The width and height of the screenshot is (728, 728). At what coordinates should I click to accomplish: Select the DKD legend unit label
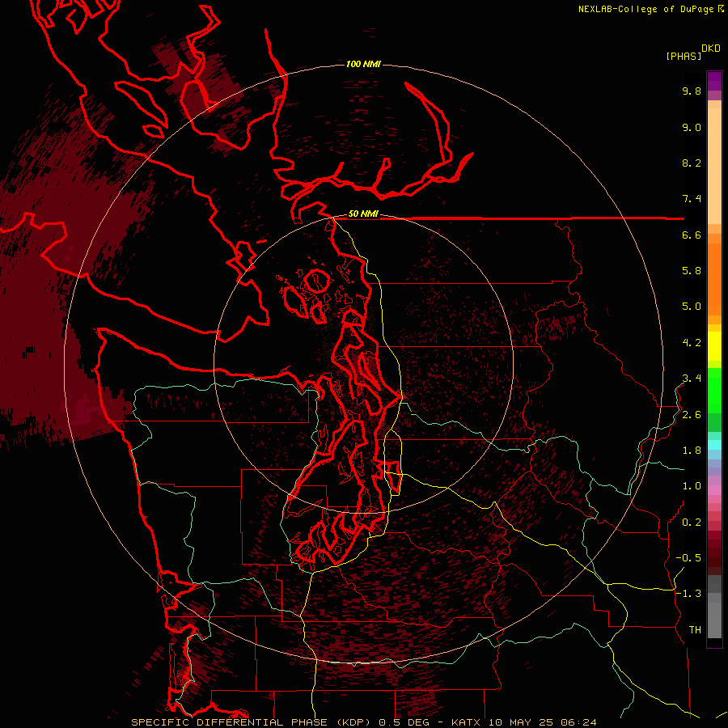coord(711,49)
